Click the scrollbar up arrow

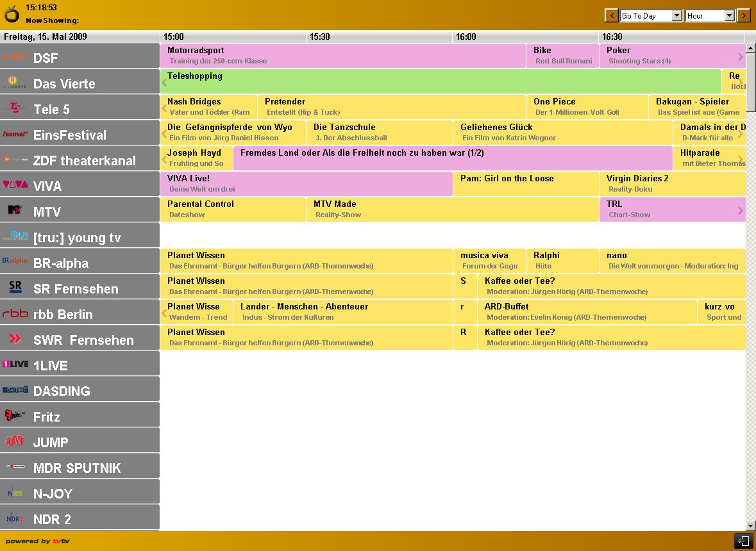(x=751, y=48)
